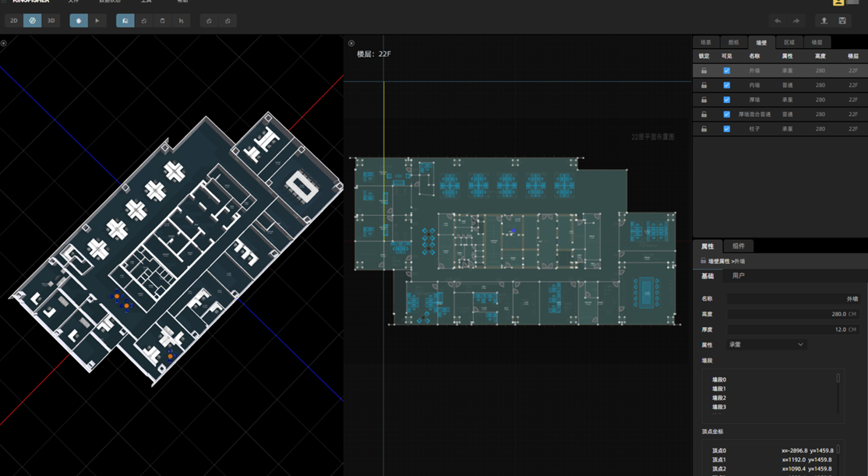Click the first icon of the rightmost left-toolbar pair
868x476 pixels.
click(209, 20)
